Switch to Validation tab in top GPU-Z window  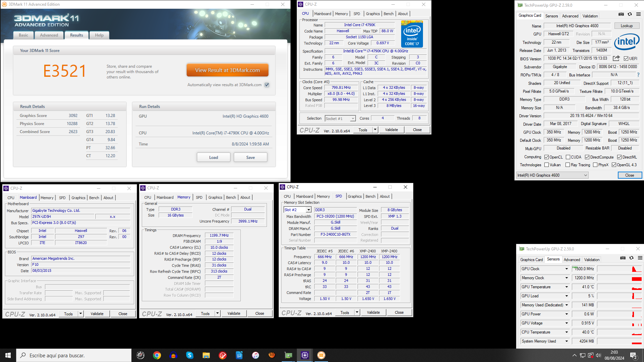tap(590, 16)
